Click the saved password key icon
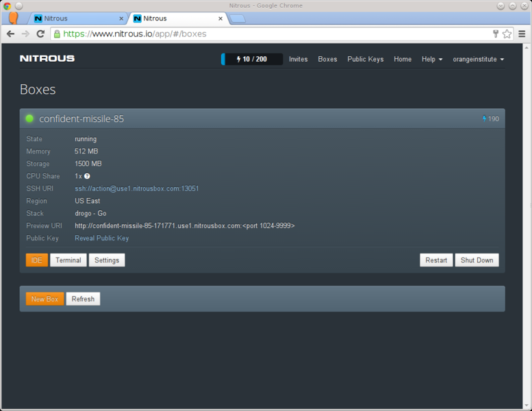532x411 pixels. [x=496, y=34]
